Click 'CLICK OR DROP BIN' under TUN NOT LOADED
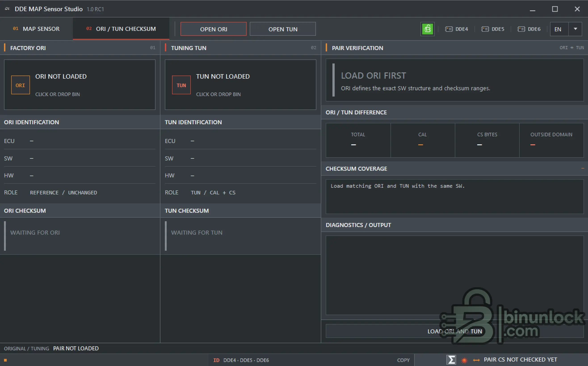Viewport: 588px width, 366px height. click(x=218, y=94)
